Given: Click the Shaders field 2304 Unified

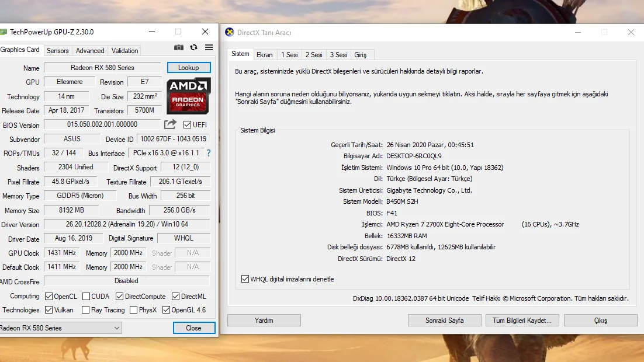Looking at the screenshot, I should click(75, 167).
